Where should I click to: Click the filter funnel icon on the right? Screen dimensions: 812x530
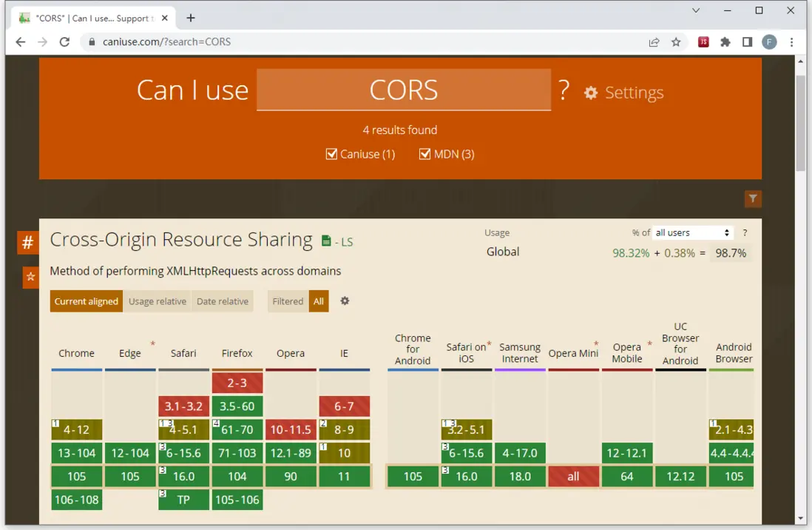pos(753,198)
